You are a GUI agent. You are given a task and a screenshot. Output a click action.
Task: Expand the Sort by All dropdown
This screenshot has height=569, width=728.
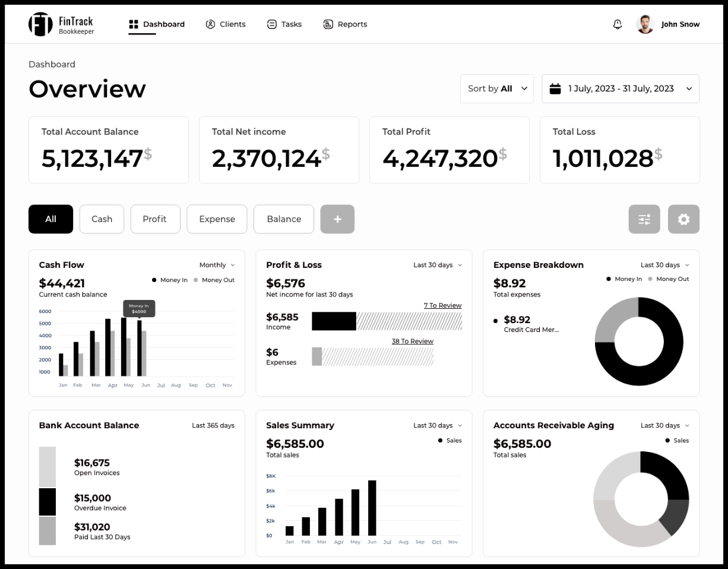(x=497, y=88)
